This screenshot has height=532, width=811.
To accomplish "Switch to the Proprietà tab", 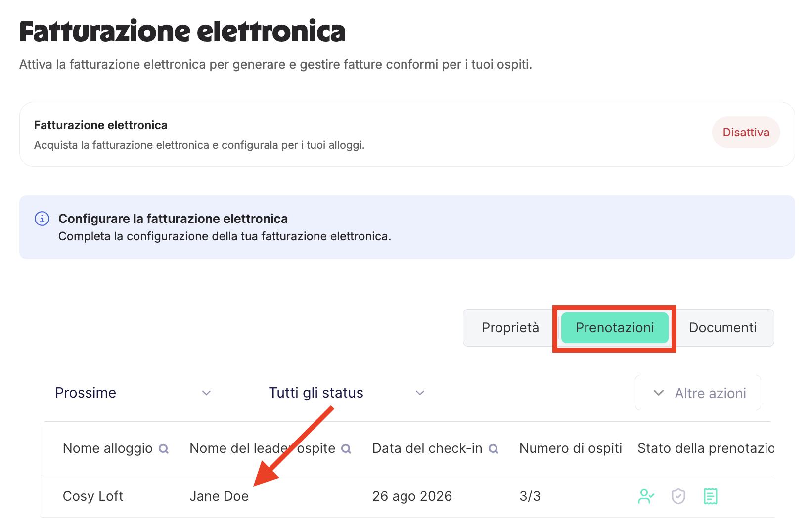I will (510, 328).
